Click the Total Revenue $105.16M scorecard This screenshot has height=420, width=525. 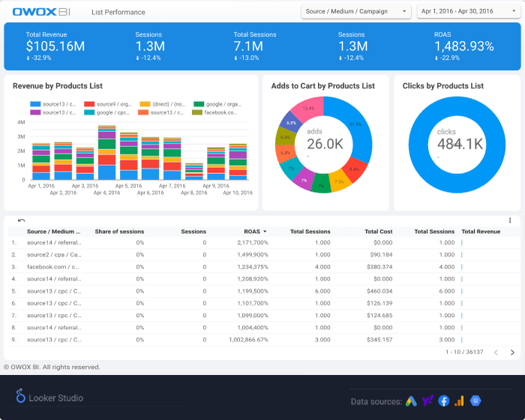tap(55, 46)
